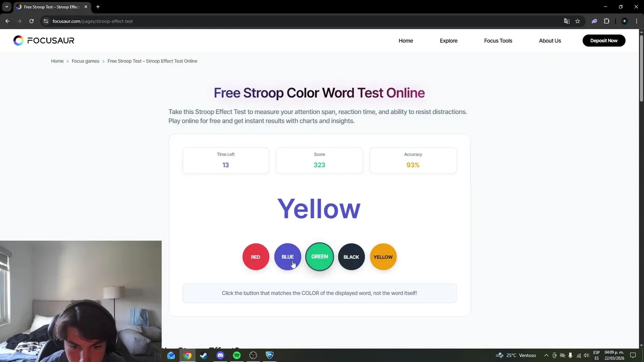Click the Deposit Now button
Screen dimensions: 644x362
(604, 41)
